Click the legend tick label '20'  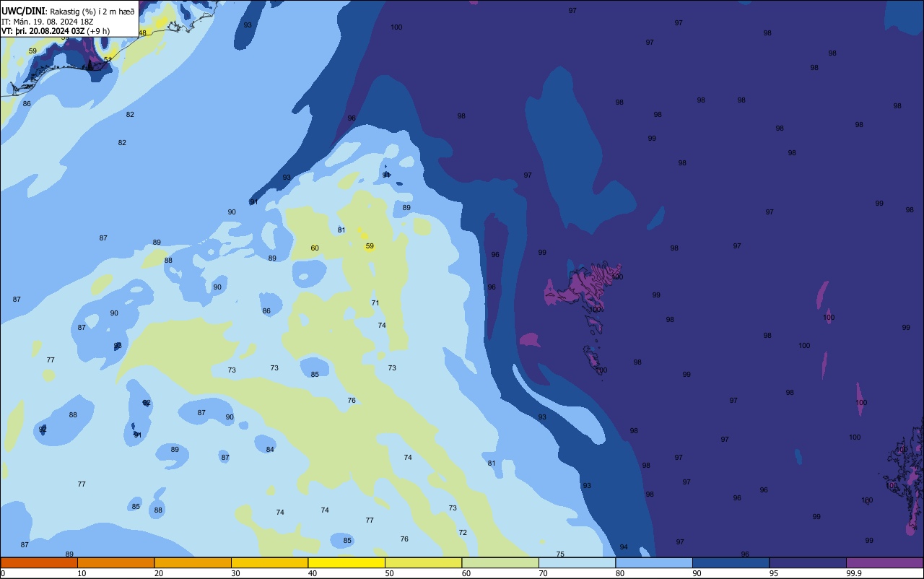(158, 573)
